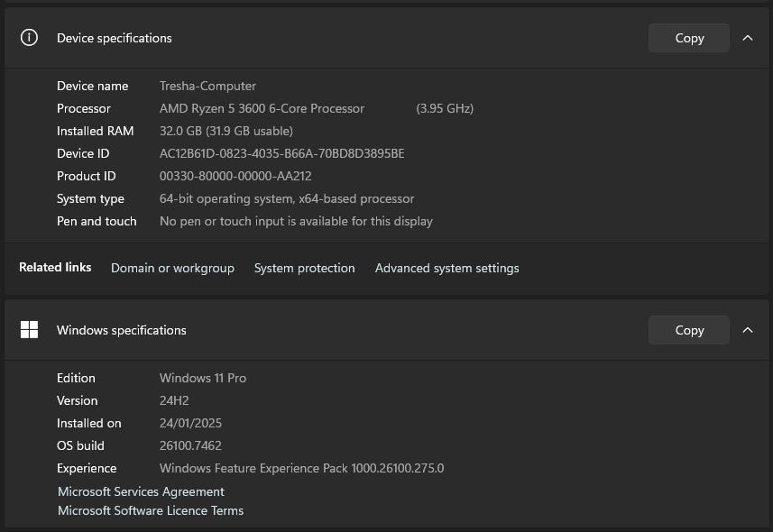Screen dimensions: 773x532
Task: Click the Device ID value text
Action: coord(281,153)
